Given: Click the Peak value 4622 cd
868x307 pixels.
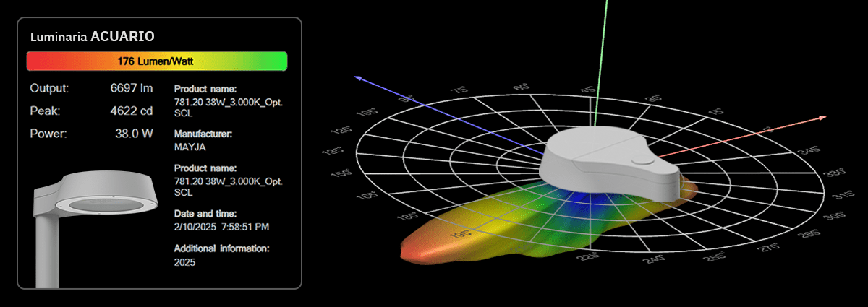Looking at the screenshot, I should click(132, 111).
